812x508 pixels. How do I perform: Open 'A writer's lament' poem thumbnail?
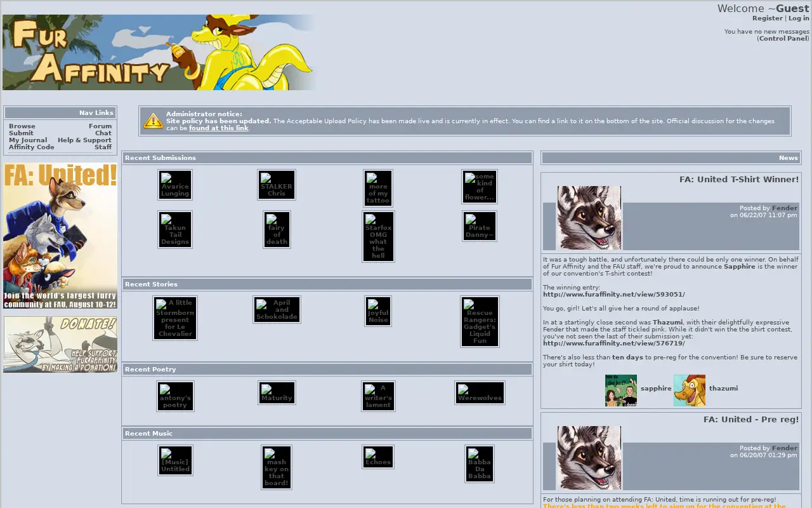pos(378,396)
